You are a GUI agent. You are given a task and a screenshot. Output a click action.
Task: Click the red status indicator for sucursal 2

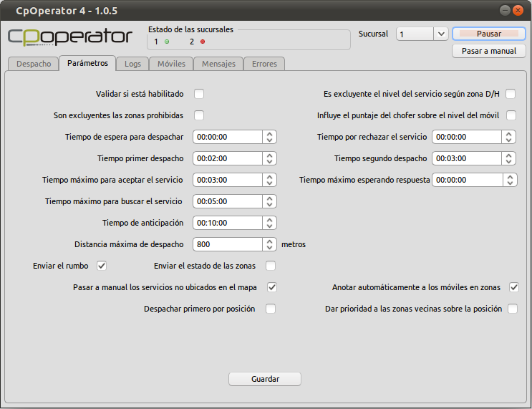click(203, 42)
